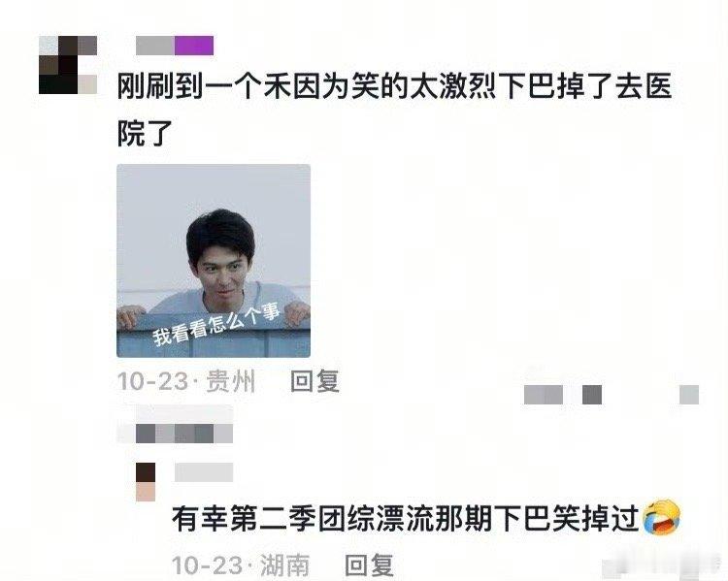Tap 回复 next to 湖南
Image resolution: width=728 pixels, height=581 pixels.
pyautogui.click(x=370, y=565)
